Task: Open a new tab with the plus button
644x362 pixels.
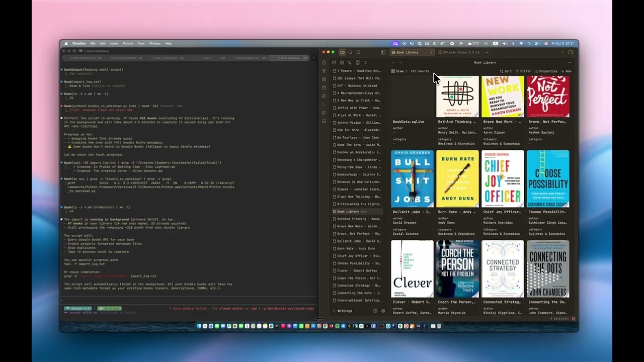Action: 487,52
